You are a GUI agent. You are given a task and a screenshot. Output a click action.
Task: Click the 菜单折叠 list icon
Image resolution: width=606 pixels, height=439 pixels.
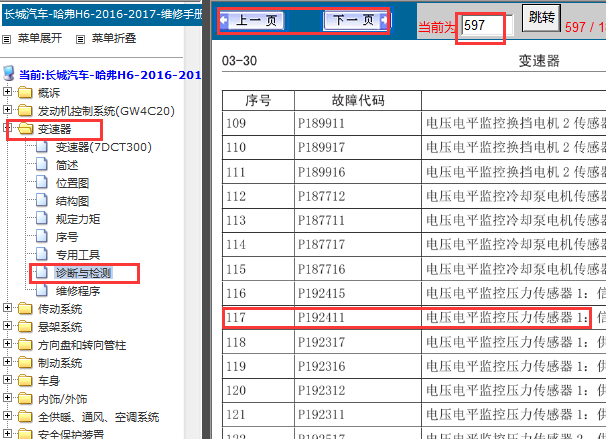click(80, 39)
